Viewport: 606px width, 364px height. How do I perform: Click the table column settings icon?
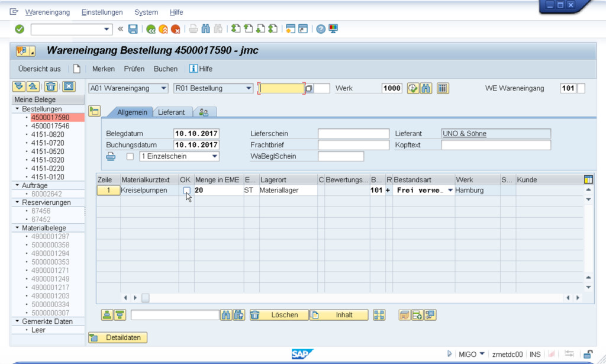(588, 179)
